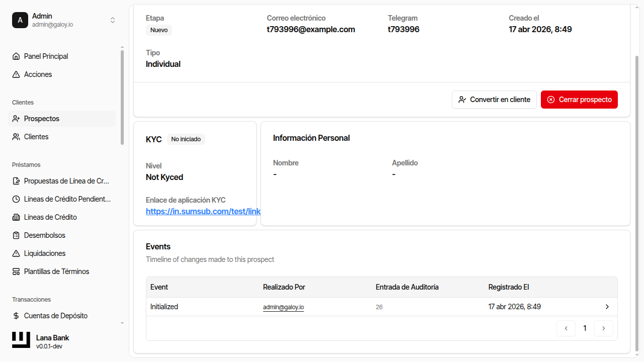Select the Desembolsos clipboard icon
Screen dimensions: 644x362
pyautogui.click(x=16, y=235)
